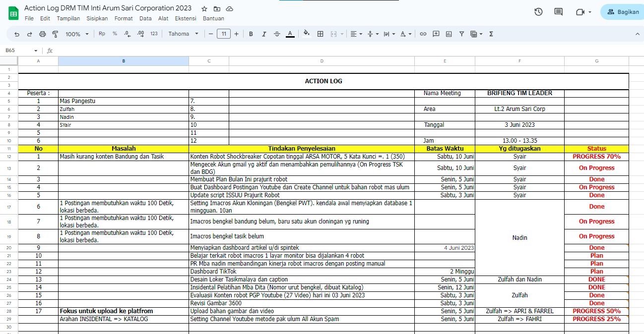644x334 pixels.
Task: Open the Ekstensi menu
Action: 186,18
